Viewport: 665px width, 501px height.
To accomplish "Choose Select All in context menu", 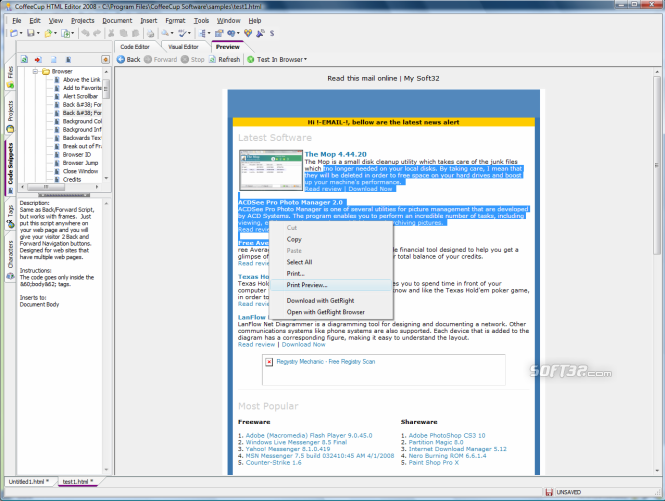I will (331, 262).
